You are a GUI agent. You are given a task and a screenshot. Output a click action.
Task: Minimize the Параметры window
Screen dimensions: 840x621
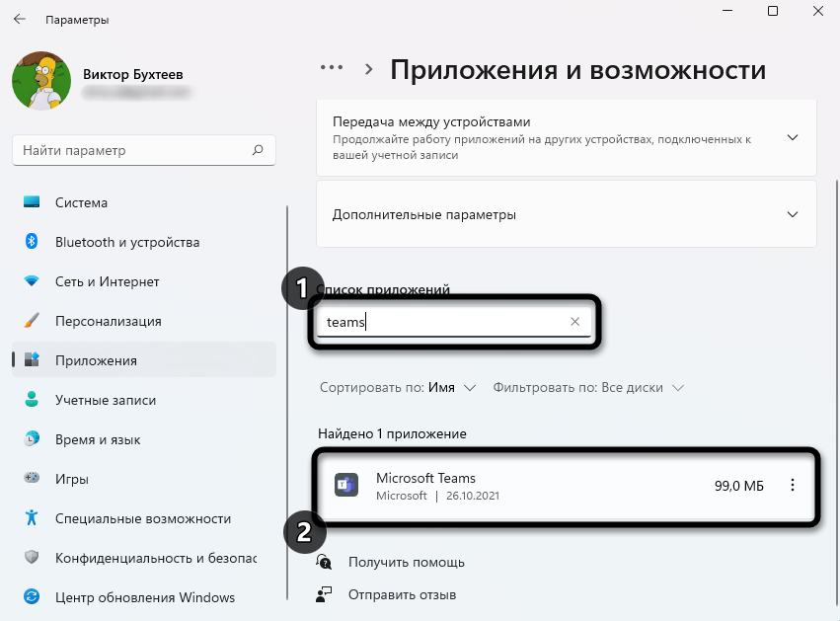coord(726,11)
